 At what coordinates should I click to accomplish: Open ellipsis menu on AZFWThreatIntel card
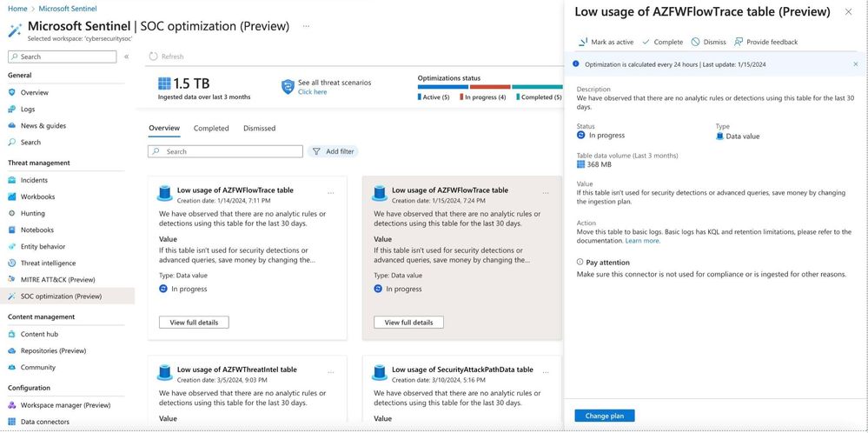(330, 373)
